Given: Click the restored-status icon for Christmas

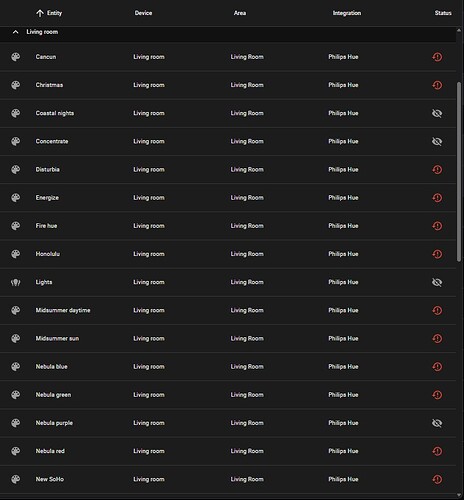Looking at the screenshot, I should pos(437,85).
